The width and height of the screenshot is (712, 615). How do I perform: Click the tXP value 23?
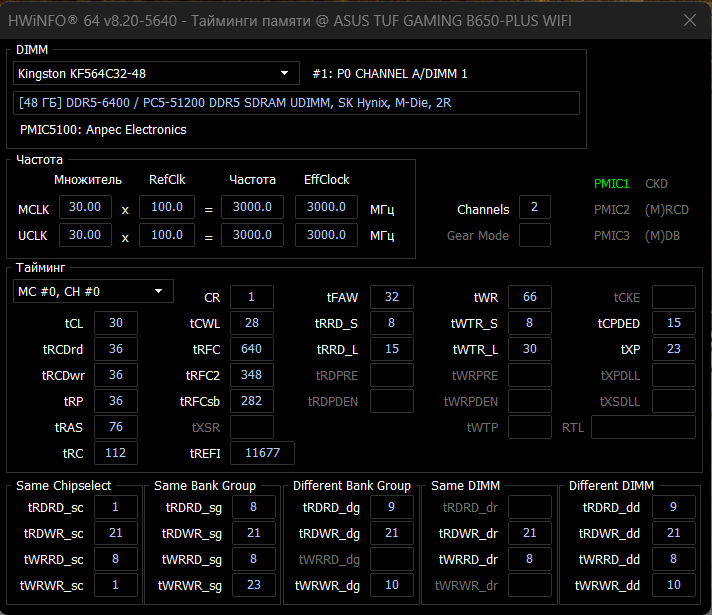tap(674, 349)
